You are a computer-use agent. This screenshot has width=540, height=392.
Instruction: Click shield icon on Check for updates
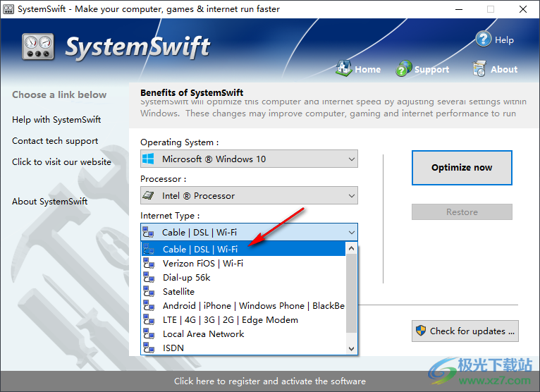421,331
